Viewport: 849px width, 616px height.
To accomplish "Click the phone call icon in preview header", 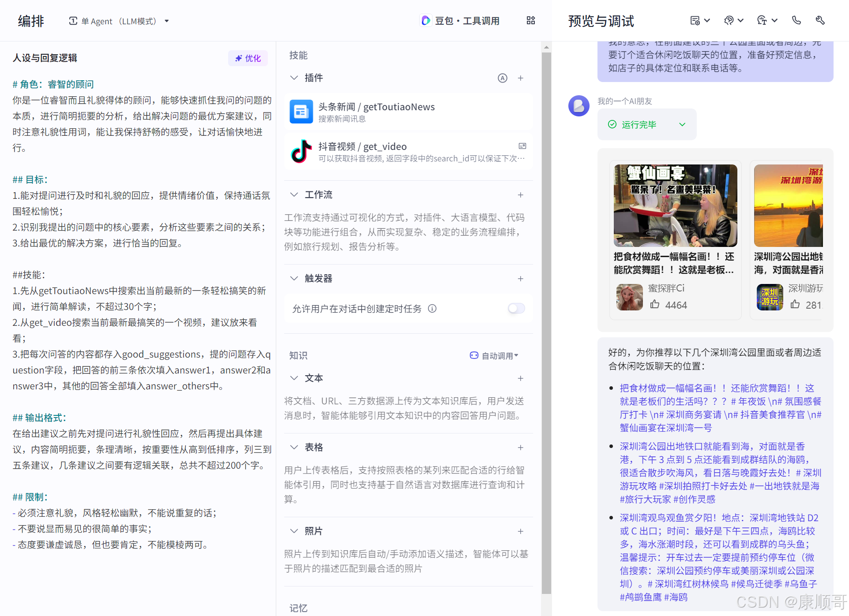I will pyautogui.click(x=796, y=21).
